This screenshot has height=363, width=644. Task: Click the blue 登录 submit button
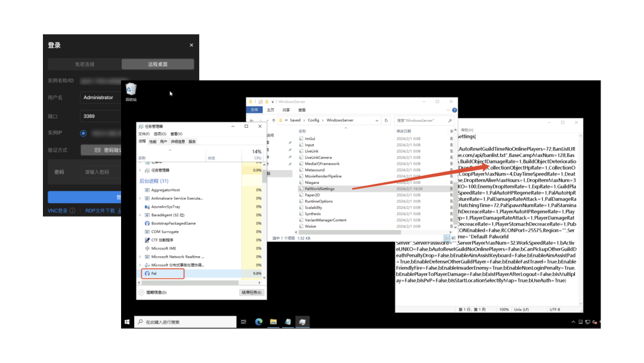[84, 198]
